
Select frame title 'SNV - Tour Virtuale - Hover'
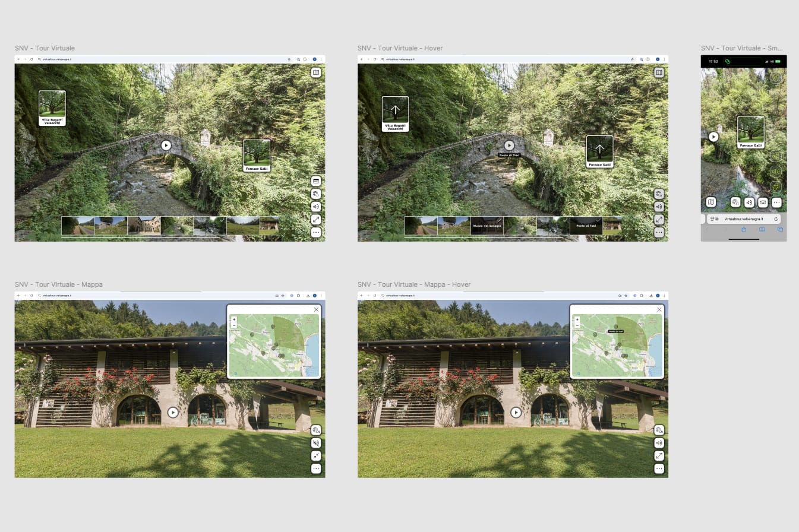click(400, 48)
